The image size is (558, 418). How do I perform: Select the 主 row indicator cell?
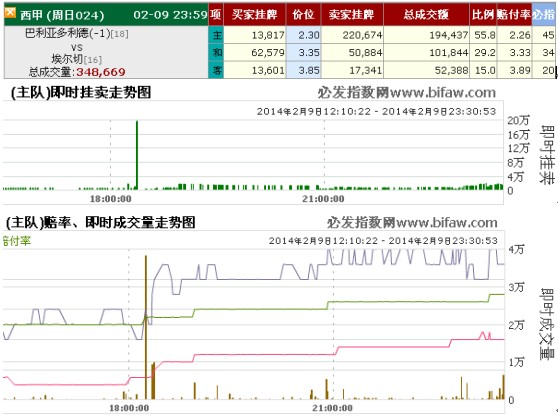pyautogui.click(x=217, y=35)
